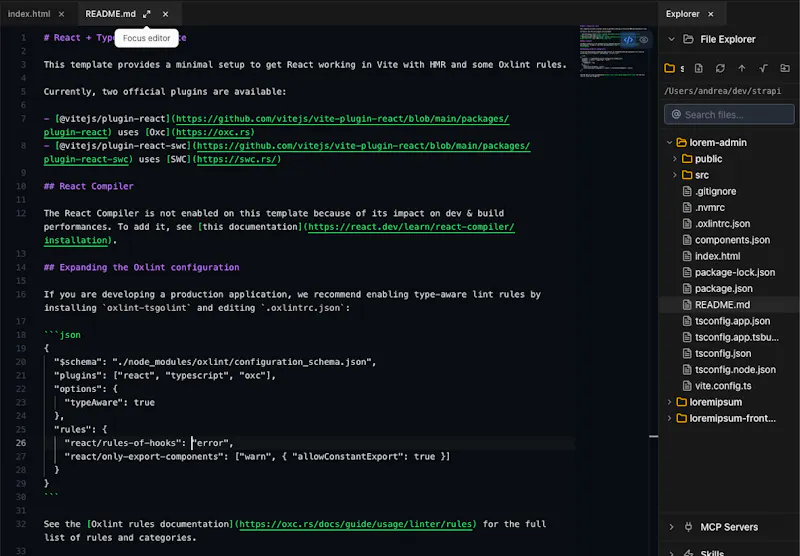Expand the src folder chevron
Image resolution: width=800 pixels, height=556 pixels.
[674, 175]
